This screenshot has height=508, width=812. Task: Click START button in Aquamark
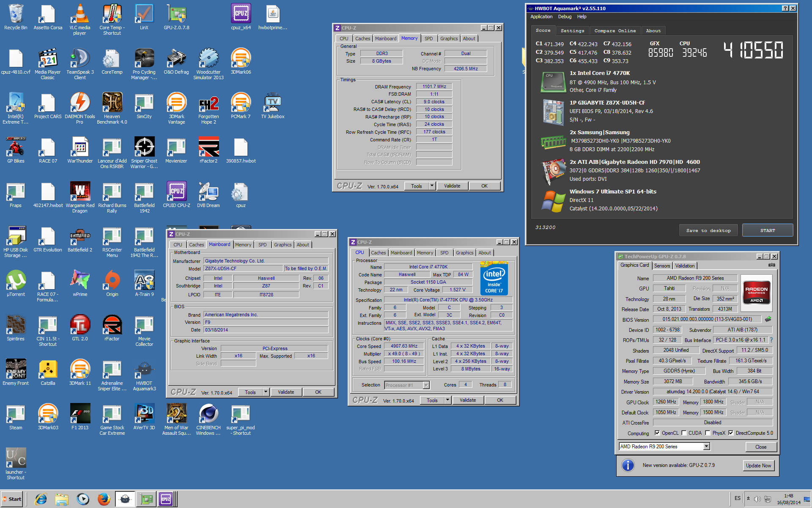pos(768,230)
